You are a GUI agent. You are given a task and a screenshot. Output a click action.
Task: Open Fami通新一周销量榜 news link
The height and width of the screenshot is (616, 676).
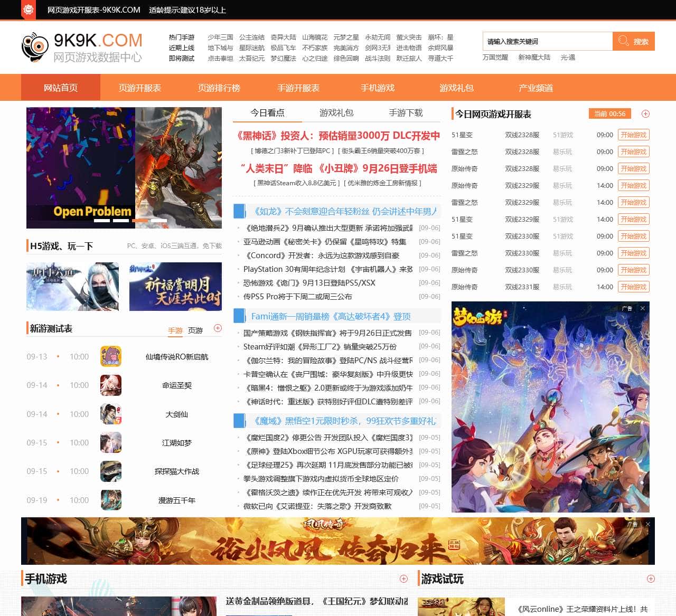(331, 316)
